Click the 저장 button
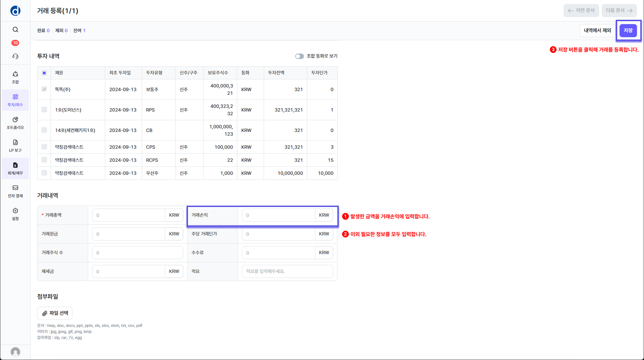Viewport: 644px width, 360px height. click(628, 30)
